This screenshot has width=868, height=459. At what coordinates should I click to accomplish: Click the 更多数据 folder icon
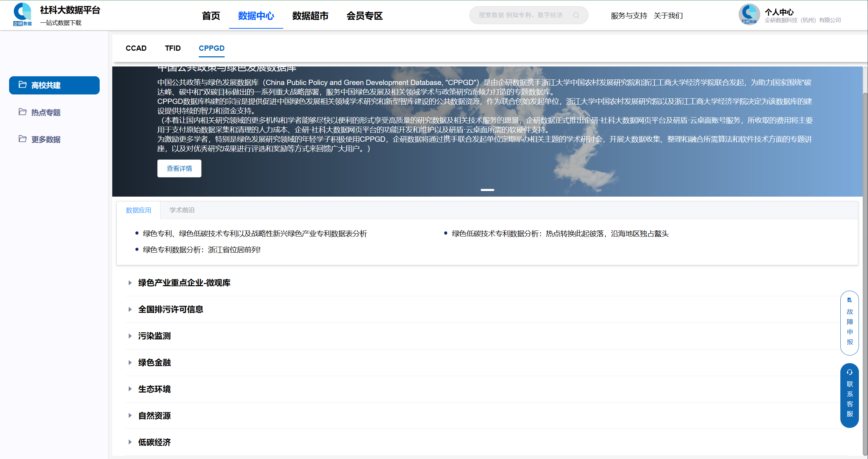pyautogui.click(x=23, y=139)
